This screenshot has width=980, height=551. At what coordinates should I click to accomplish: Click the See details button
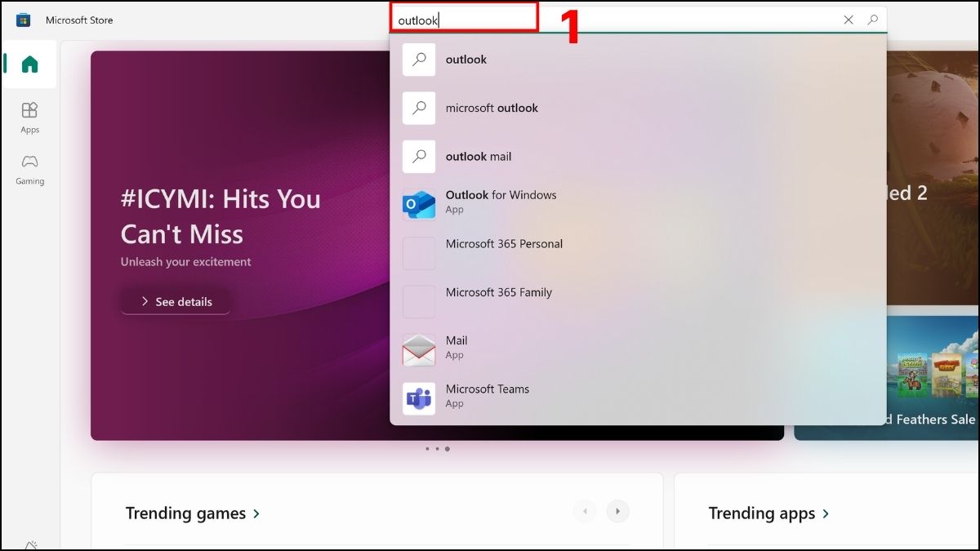click(176, 301)
